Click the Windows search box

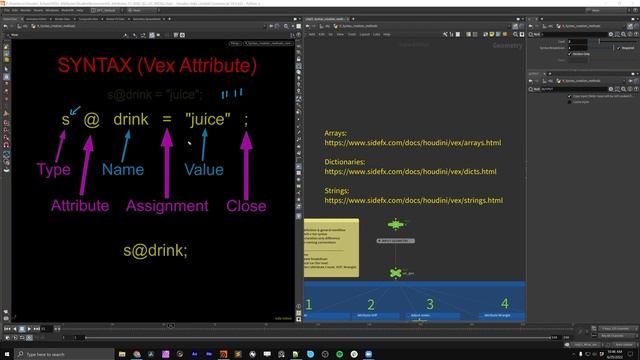[x=64, y=354]
